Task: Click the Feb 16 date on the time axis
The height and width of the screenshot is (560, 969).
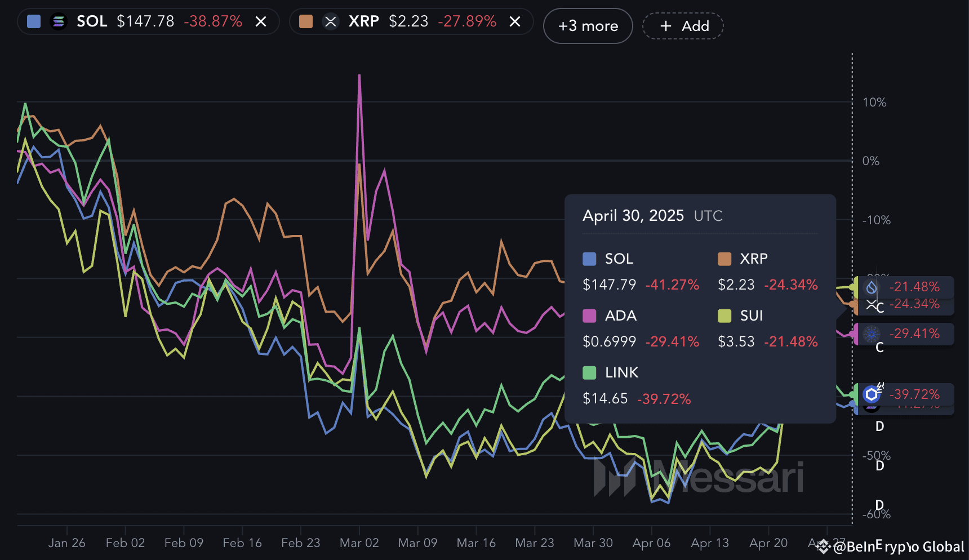Action: pos(242,543)
